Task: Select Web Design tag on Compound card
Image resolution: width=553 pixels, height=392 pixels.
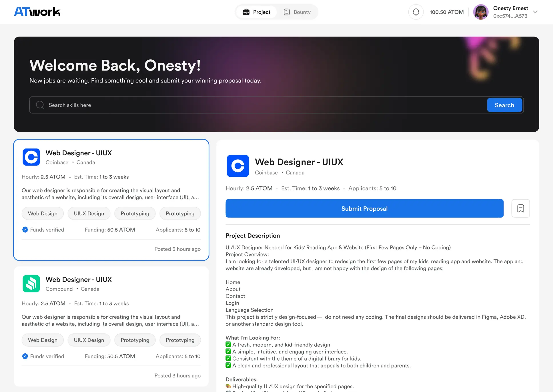Action: (x=43, y=340)
